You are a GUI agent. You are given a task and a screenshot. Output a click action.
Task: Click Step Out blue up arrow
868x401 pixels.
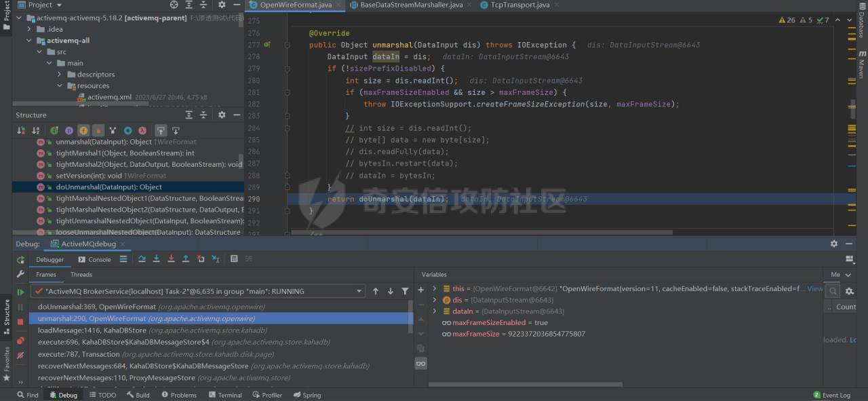point(186,259)
